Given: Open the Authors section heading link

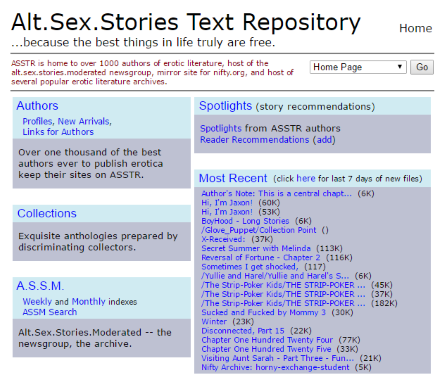Looking at the screenshot, I should (x=37, y=106).
